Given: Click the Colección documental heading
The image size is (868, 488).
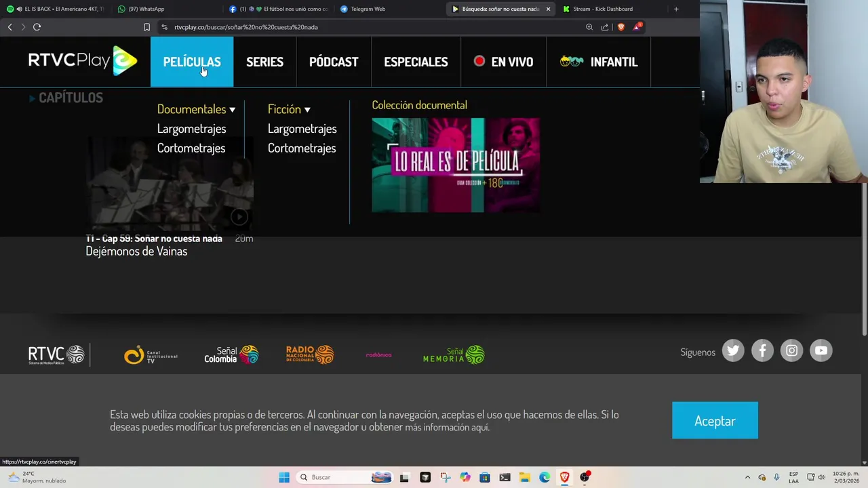Looking at the screenshot, I should tap(419, 105).
